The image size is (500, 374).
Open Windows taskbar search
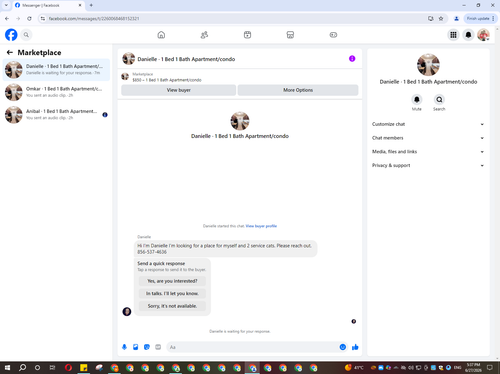click(22, 368)
